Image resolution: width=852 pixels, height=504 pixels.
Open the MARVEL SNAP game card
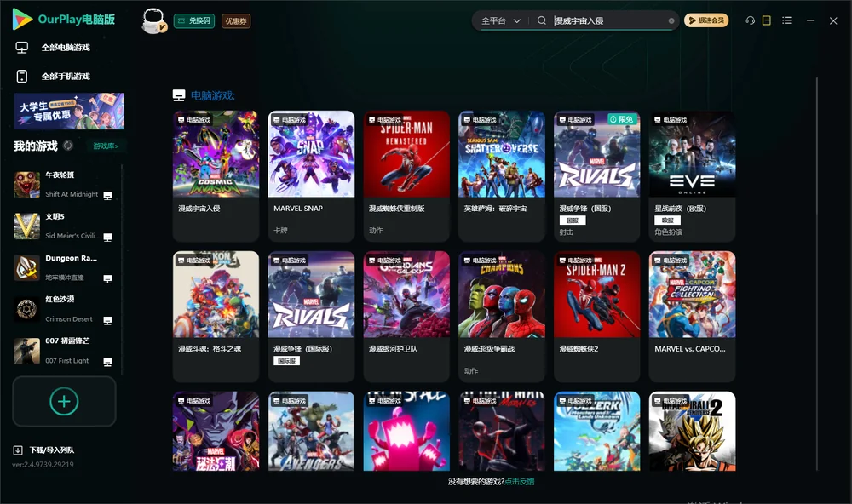coord(311,176)
